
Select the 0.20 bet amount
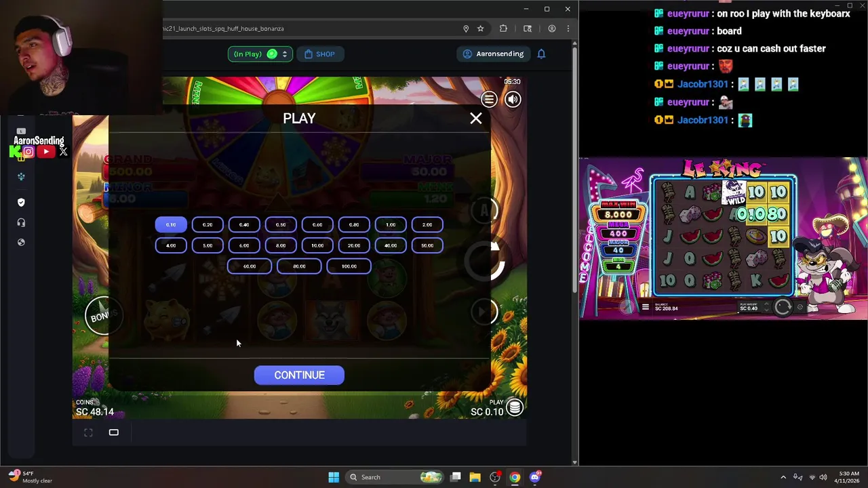208,224
